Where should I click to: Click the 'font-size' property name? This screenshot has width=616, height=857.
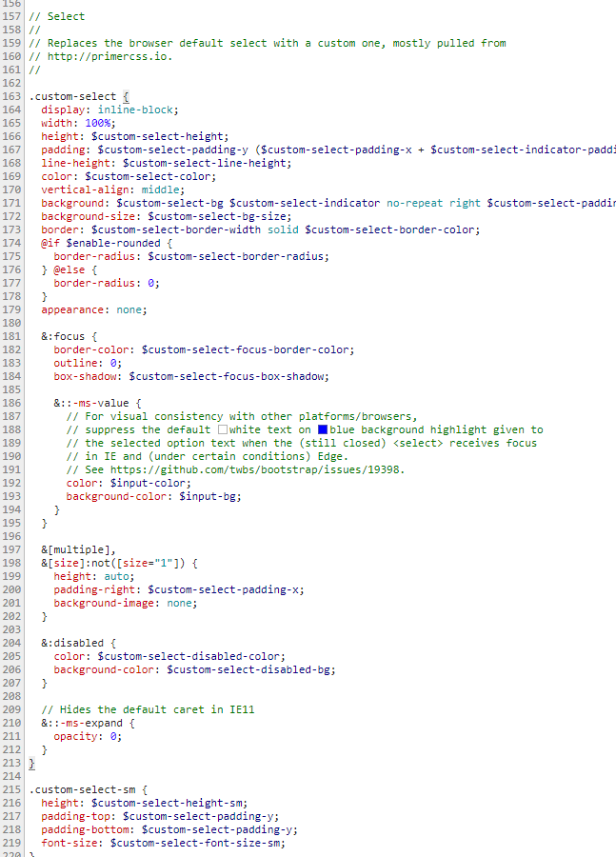tap(70, 843)
